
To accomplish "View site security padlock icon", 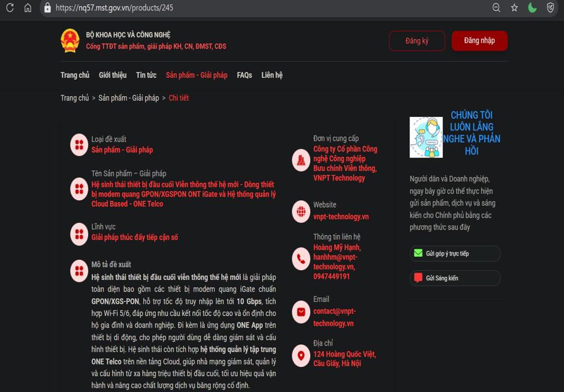I will (47, 7).
